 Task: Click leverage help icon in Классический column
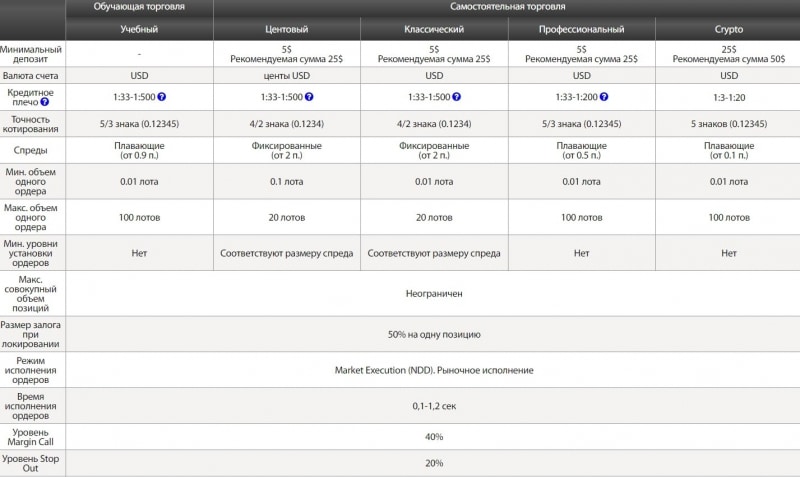457,96
